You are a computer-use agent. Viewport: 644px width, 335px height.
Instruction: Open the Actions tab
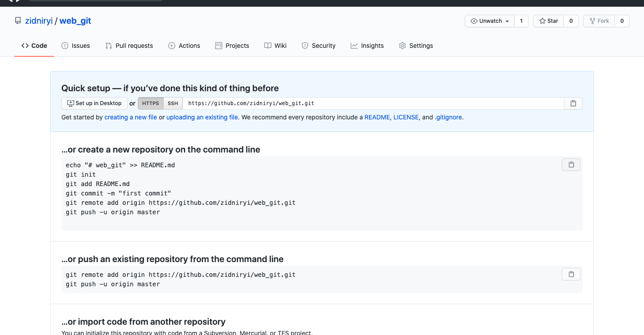pyautogui.click(x=184, y=46)
